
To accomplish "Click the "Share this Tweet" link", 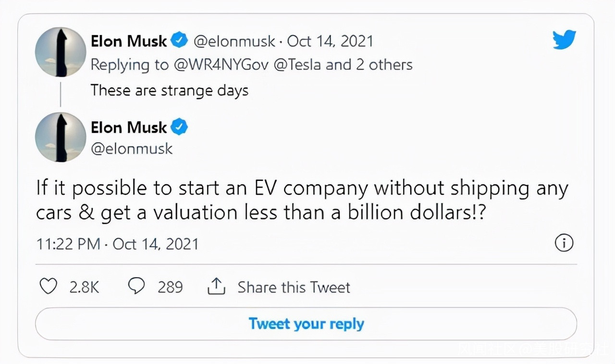I will [x=294, y=287].
